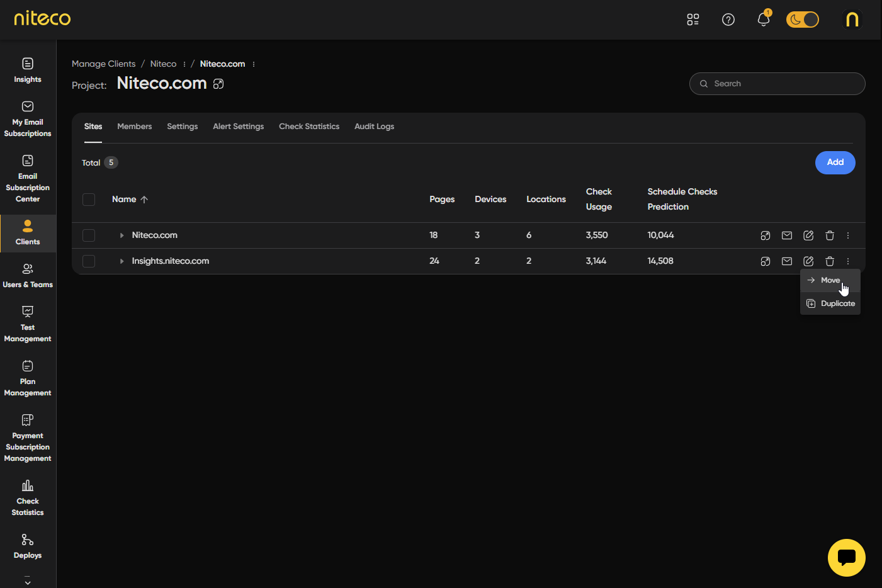Open Email Subscription Center sidebar item
882x588 pixels.
pos(28,179)
